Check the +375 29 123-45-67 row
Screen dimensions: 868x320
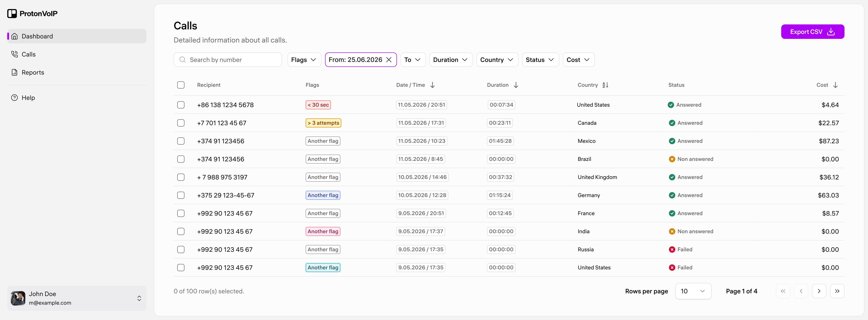point(181,195)
